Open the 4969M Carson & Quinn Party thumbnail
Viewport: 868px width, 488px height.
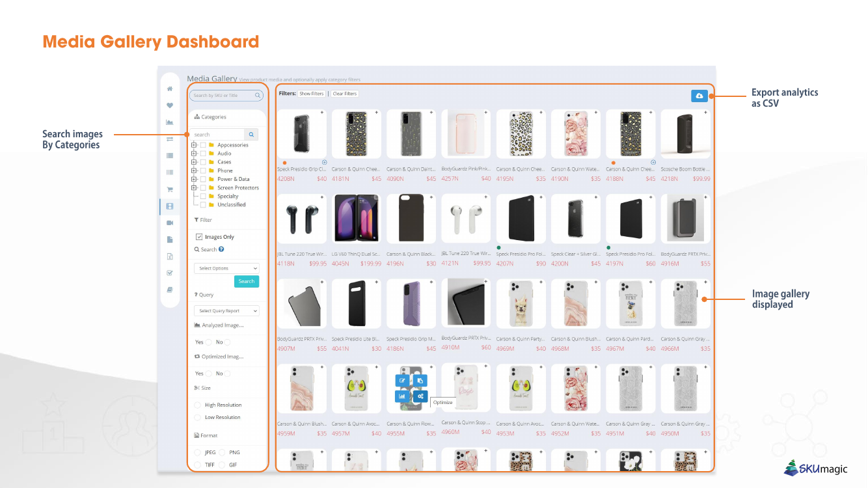point(521,303)
